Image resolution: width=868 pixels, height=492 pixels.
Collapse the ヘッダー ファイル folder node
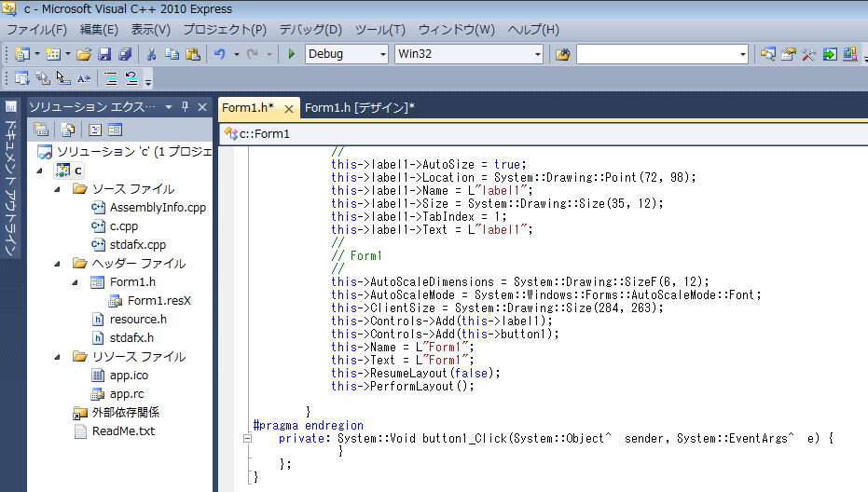[x=58, y=264]
